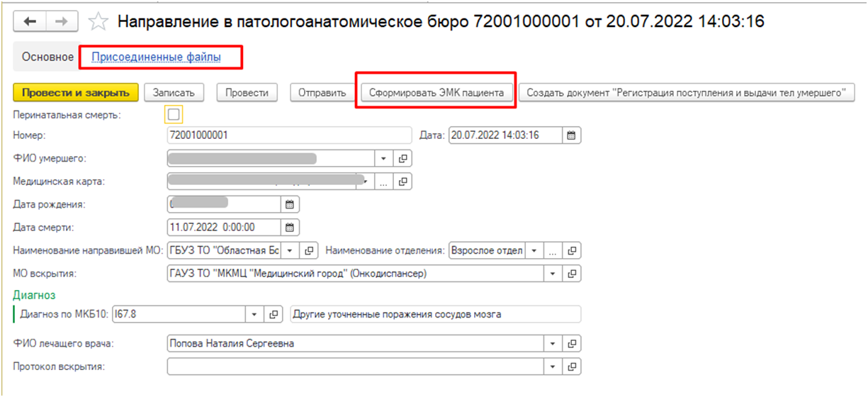Open calendar picker for Дата field
The height and width of the screenshot is (397, 868).
click(572, 135)
